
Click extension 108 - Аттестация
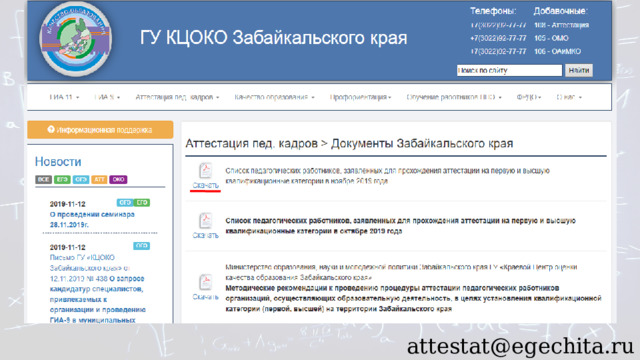tap(562, 25)
